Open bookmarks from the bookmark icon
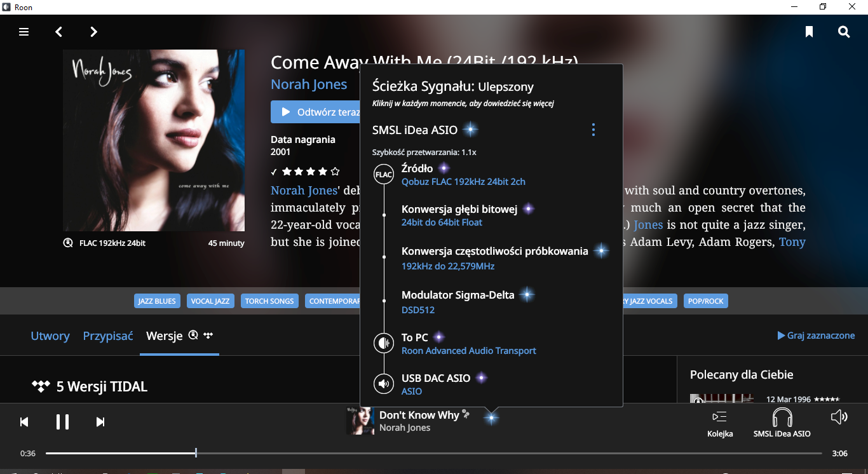 809,32
